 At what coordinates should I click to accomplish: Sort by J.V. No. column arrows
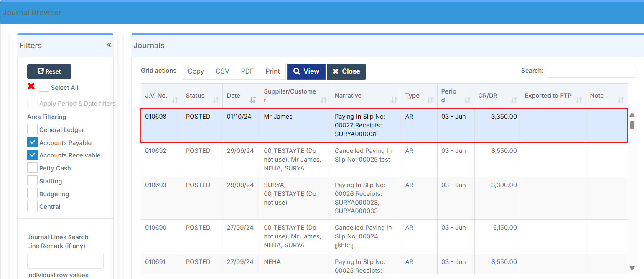175,100
